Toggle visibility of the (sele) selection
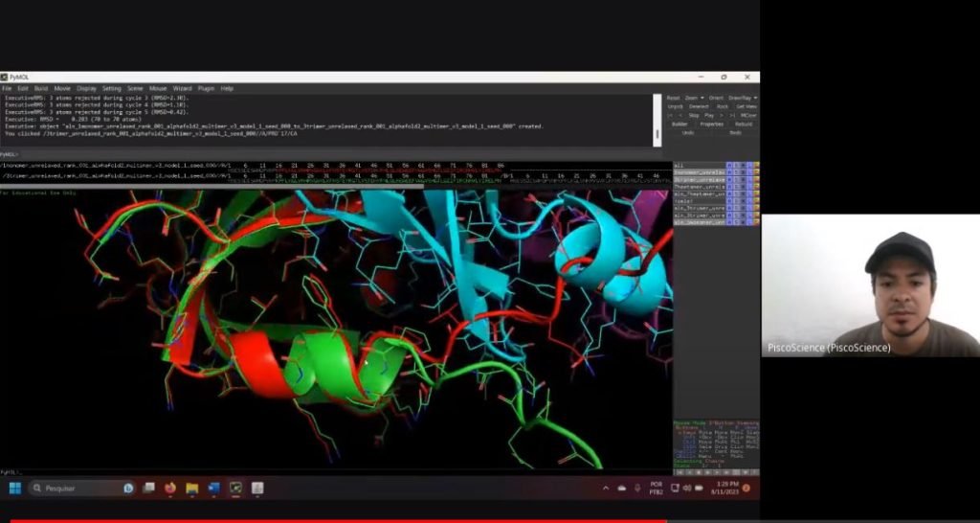 699,201
